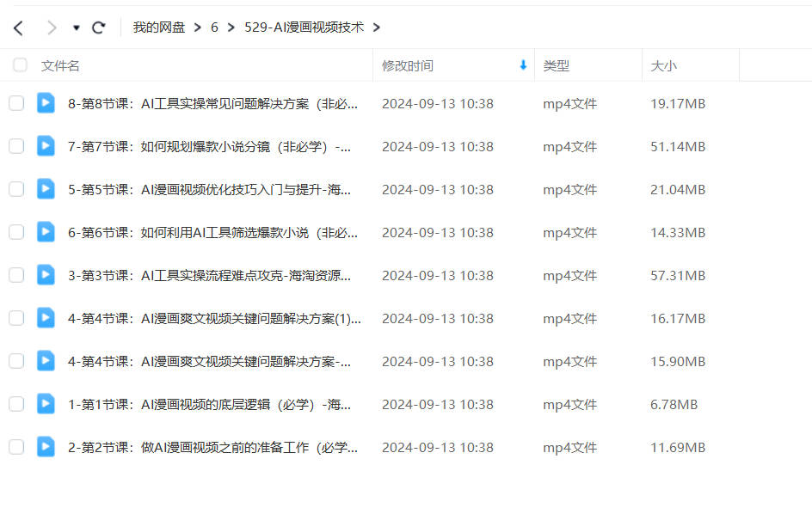This screenshot has width=812, height=514.
Task: Select file 7-第7节课：如何规划爆款小说分镜
Action: coord(209,146)
